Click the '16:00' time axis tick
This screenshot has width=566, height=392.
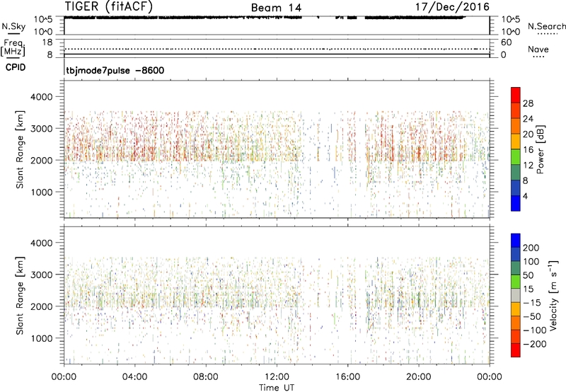point(347,377)
